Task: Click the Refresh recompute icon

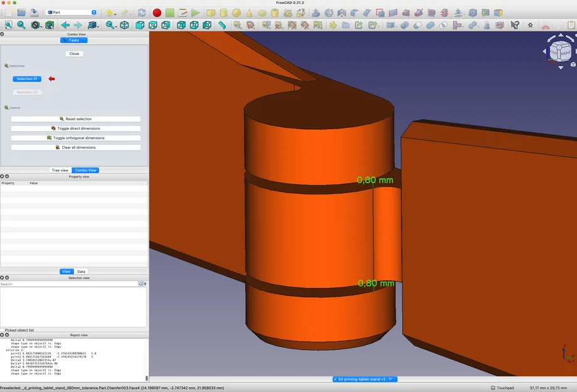Action: pos(142,13)
